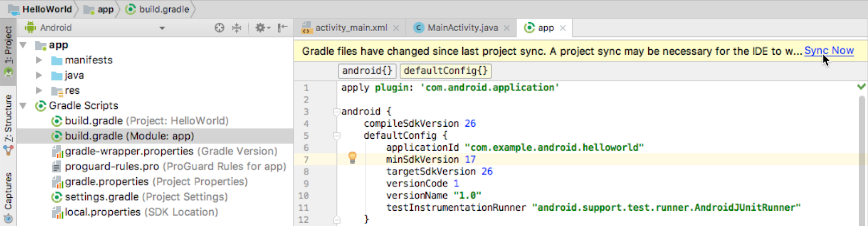868x226 pixels.
Task: Click the proguard-rules.pro file icon
Action: click(56, 167)
